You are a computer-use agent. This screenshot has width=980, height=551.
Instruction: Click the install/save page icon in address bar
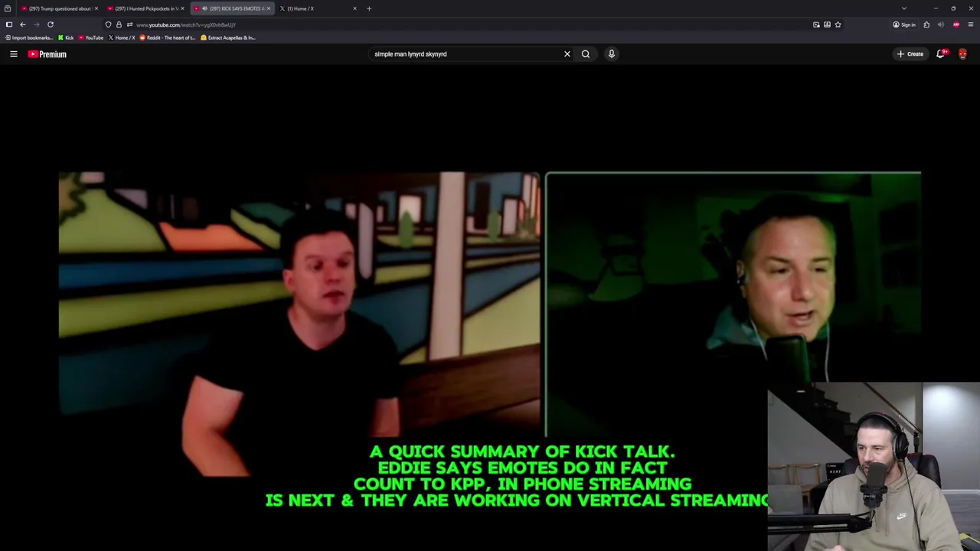click(827, 24)
